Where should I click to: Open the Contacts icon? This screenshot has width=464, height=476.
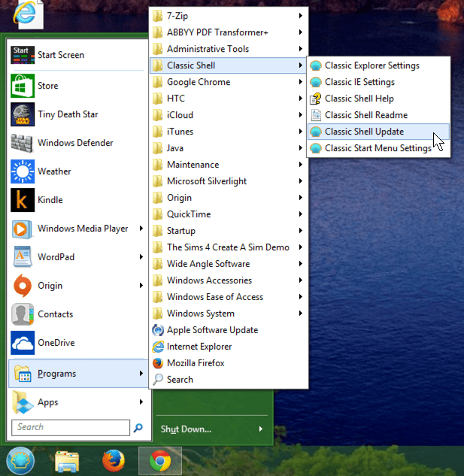click(23, 314)
